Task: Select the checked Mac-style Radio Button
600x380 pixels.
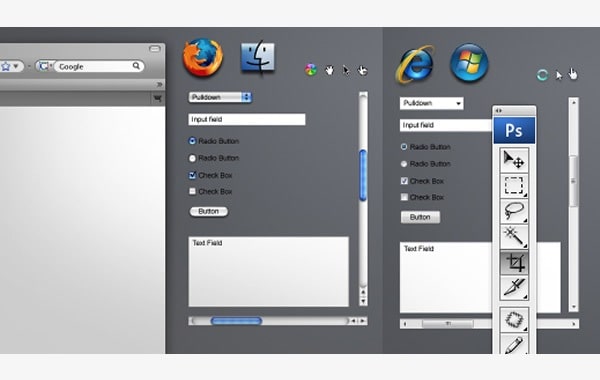Action: tap(192, 141)
